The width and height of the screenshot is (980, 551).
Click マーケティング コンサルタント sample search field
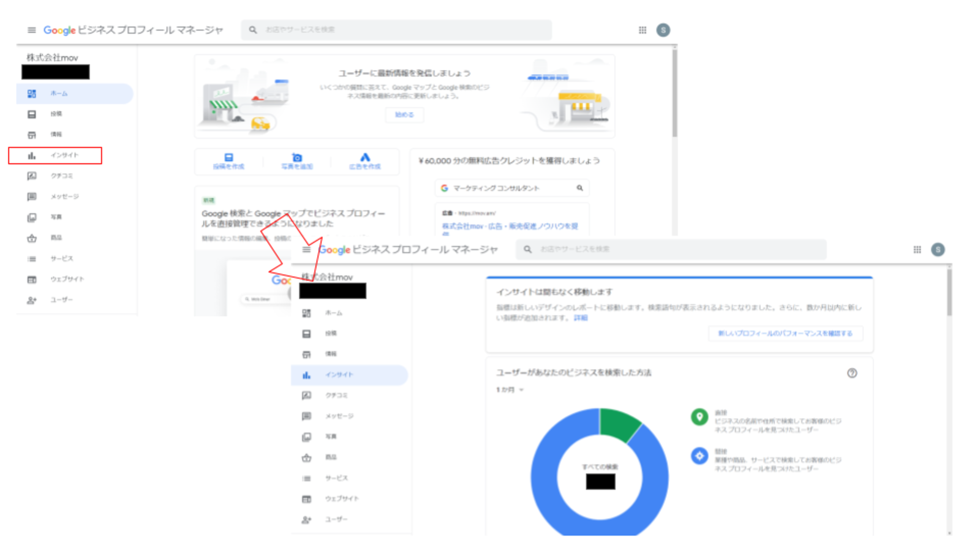click(512, 188)
